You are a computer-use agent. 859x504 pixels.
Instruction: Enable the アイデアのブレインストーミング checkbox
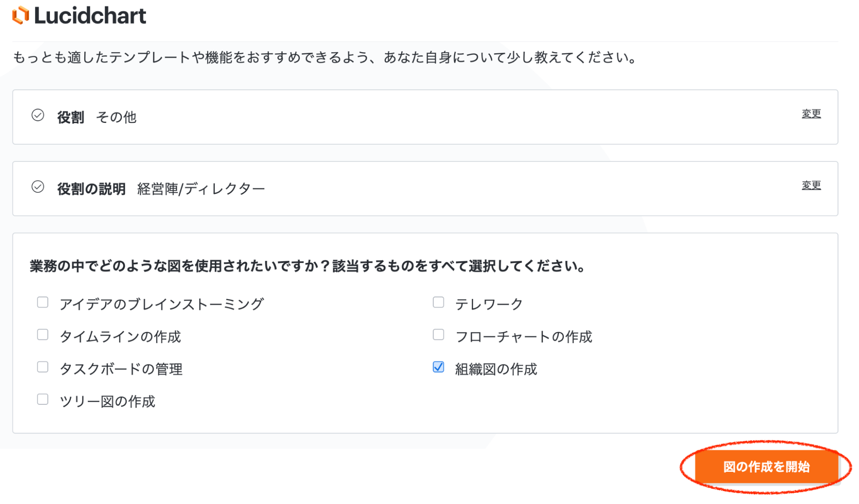(43, 302)
